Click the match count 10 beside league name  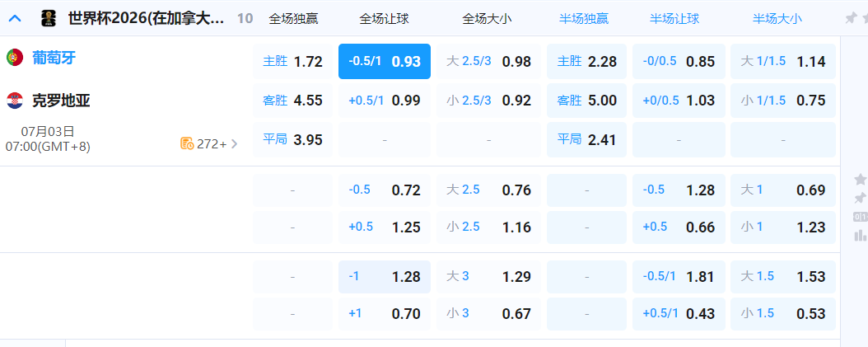point(245,19)
